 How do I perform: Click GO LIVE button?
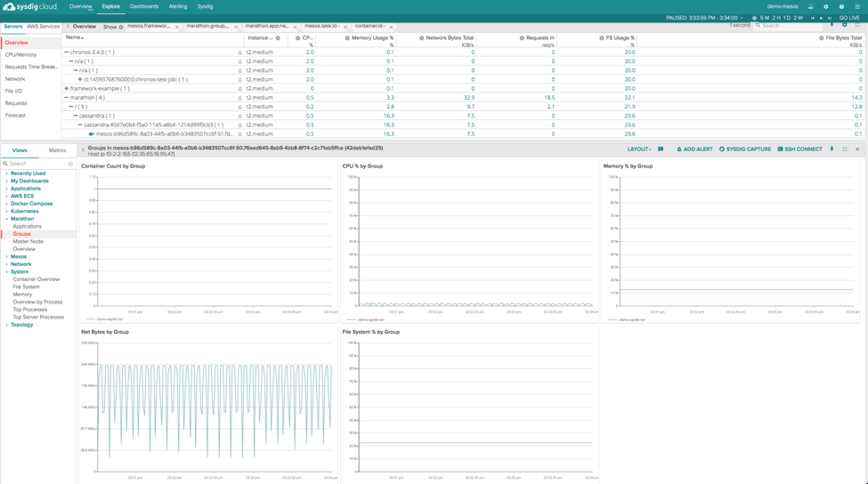[x=849, y=18]
